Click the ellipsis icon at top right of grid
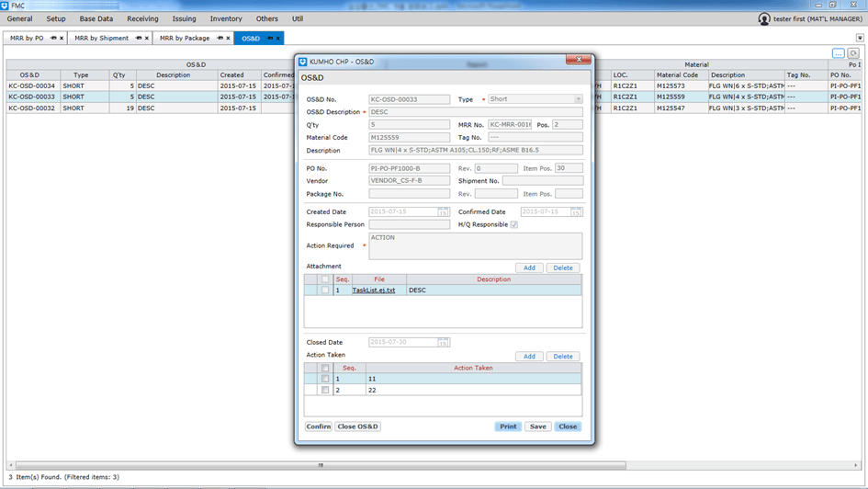Screen dimensions: 868x489 839,53
